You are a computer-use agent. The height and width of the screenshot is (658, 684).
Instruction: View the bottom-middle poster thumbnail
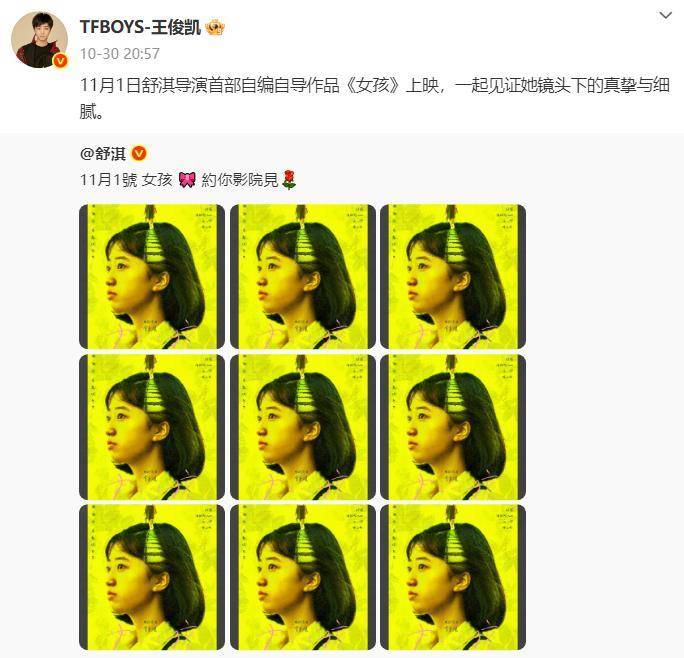[303, 577]
